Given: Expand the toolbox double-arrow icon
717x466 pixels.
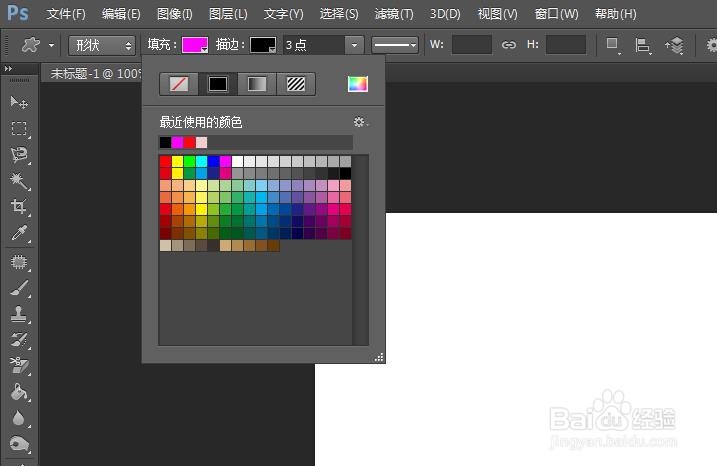Looking at the screenshot, I should point(8,69).
